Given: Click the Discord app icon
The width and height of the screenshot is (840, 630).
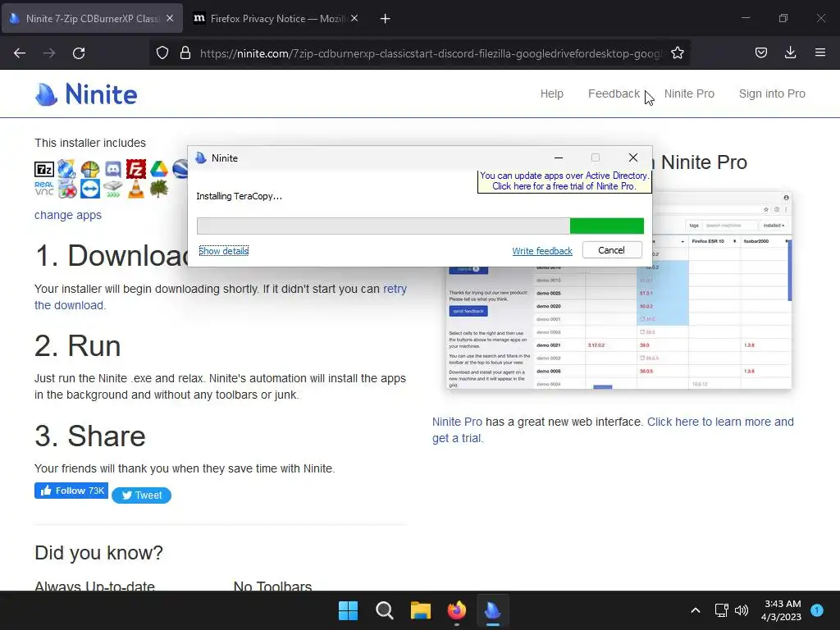Looking at the screenshot, I should [113, 170].
